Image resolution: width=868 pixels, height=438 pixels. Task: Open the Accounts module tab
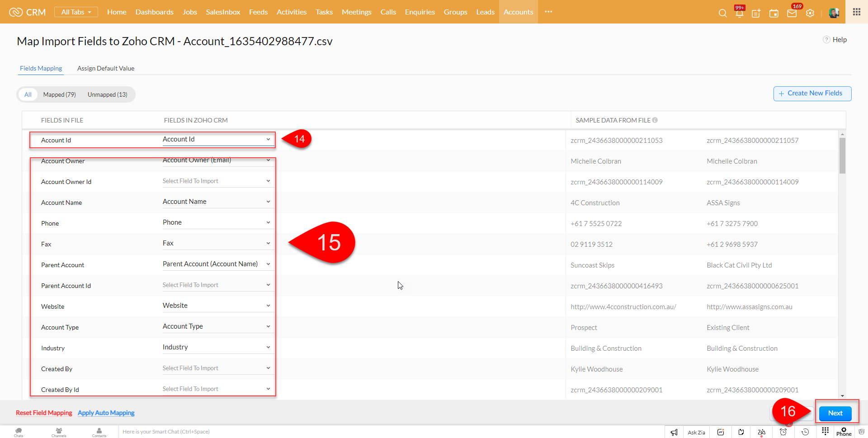[x=519, y=12]
